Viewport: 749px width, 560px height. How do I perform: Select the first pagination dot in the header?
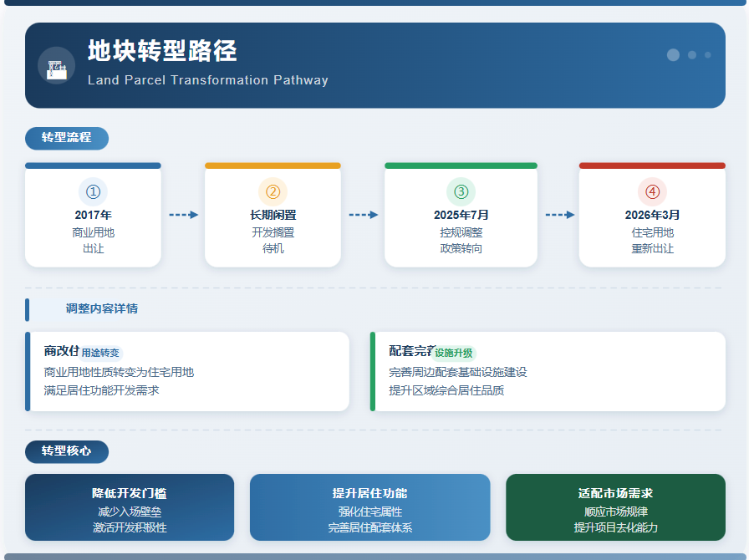[x=674, y=55]
